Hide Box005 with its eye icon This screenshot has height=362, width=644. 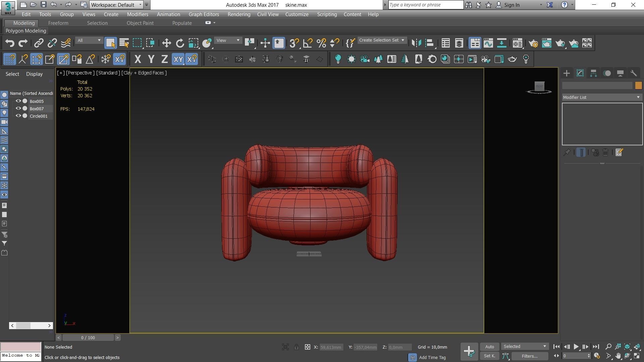click(x=18, y=101)
